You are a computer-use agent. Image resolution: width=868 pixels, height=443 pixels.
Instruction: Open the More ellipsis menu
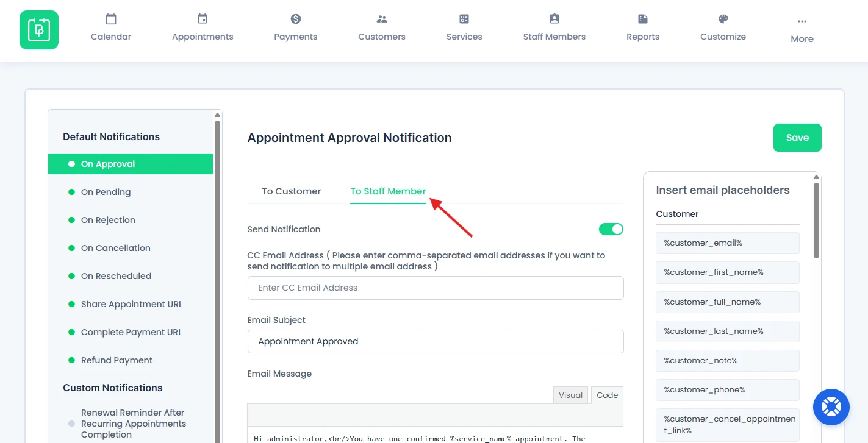point(802,21)
